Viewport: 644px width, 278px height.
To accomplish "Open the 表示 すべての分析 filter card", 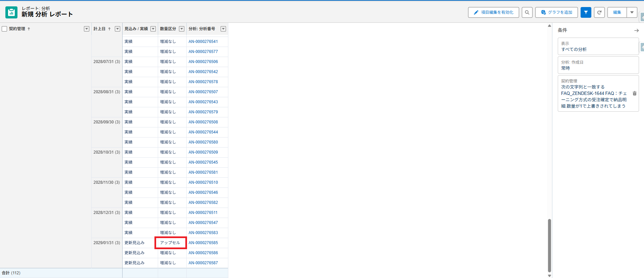I will [598, 46].
